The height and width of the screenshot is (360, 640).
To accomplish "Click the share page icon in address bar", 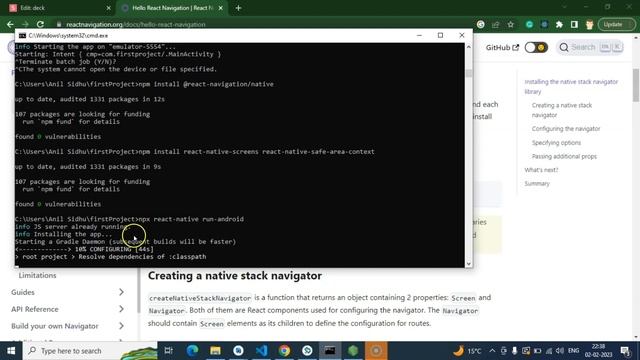I will point(496,24).
